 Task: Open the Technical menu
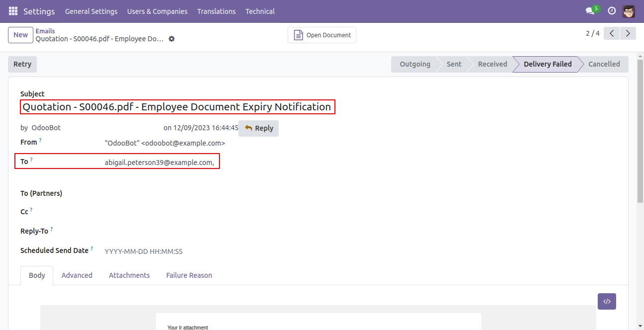(260, 11)
